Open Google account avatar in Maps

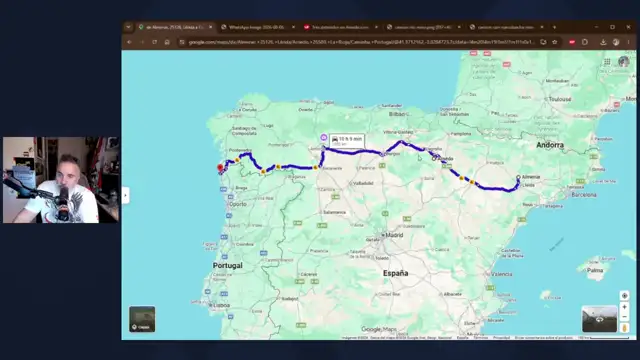tap(623, 62)
